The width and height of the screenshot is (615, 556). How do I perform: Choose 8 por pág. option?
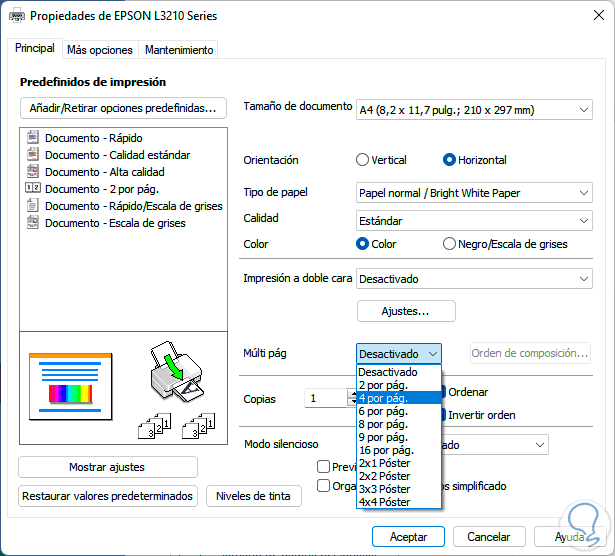click(x=399, y=424)
